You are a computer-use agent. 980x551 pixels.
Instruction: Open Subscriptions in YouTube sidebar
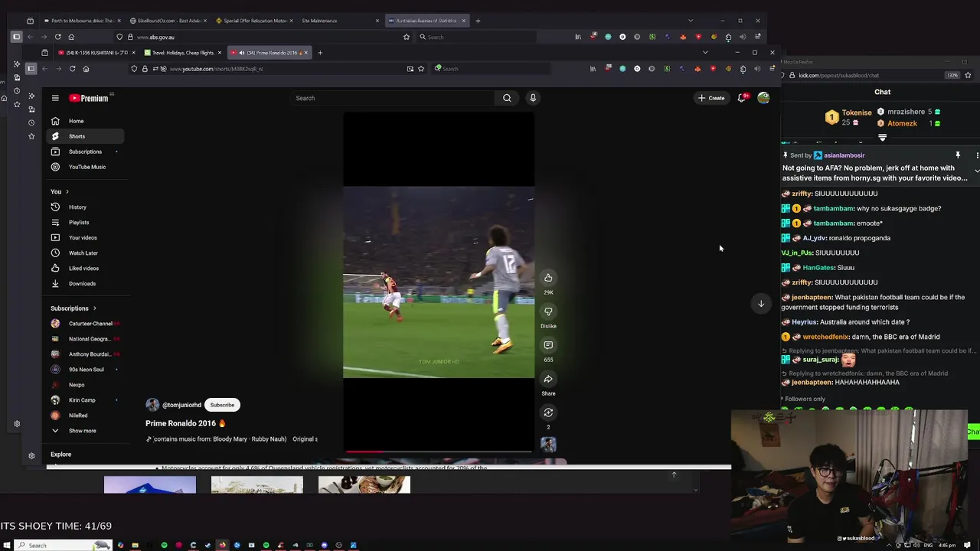[84, 152]
